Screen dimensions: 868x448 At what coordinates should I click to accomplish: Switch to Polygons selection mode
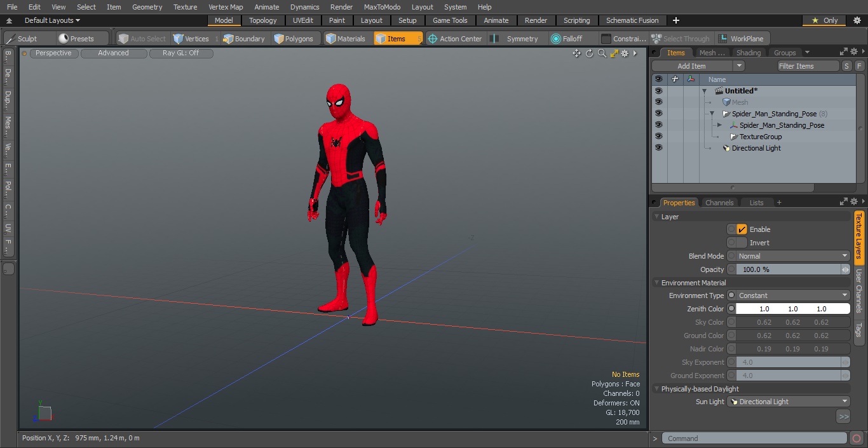[x=294, y=39]
